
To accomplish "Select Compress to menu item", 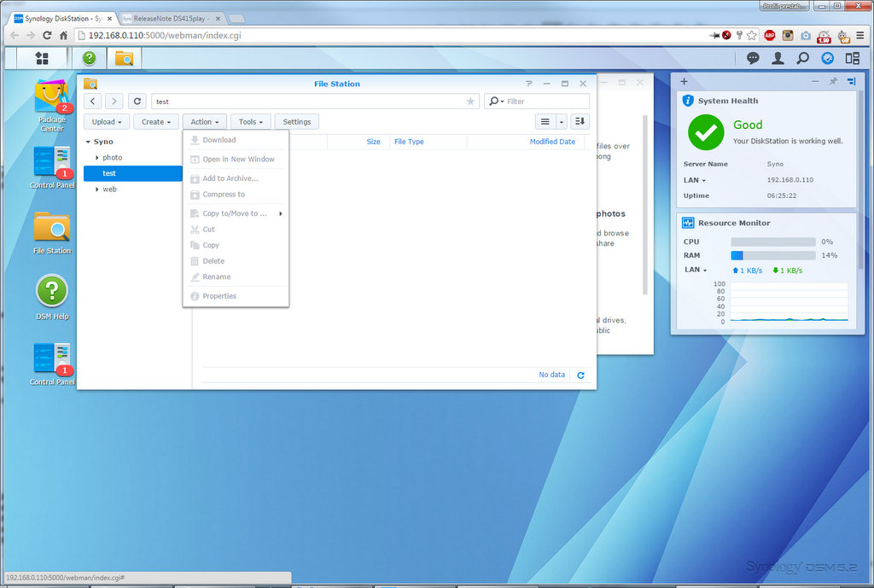I will coord(236,194).
